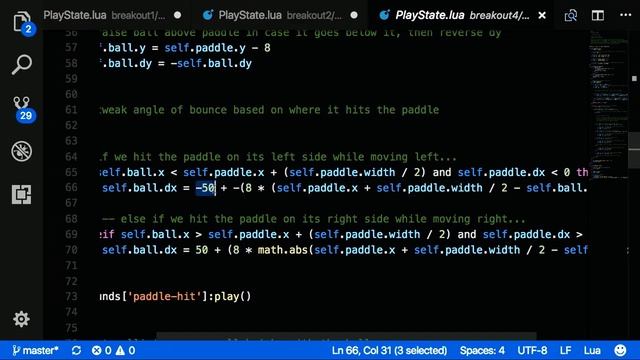Open Source Control view with 29 badge
The width and height of the screenshot is (640, 360).
coord(22,108)
